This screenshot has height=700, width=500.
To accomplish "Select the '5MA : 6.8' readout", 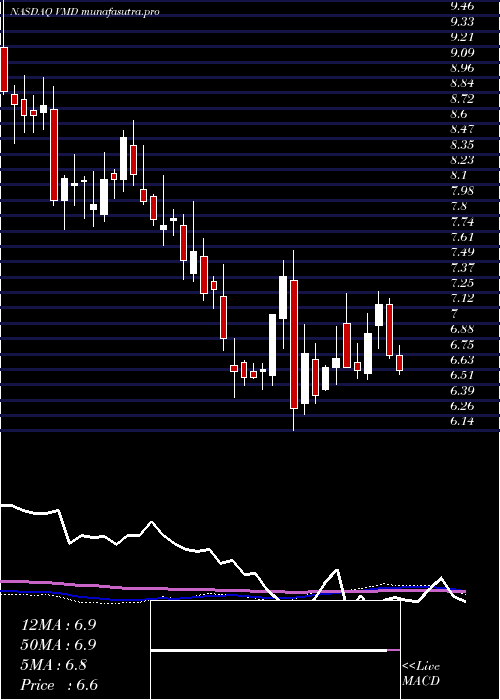I will click(54, 665).
